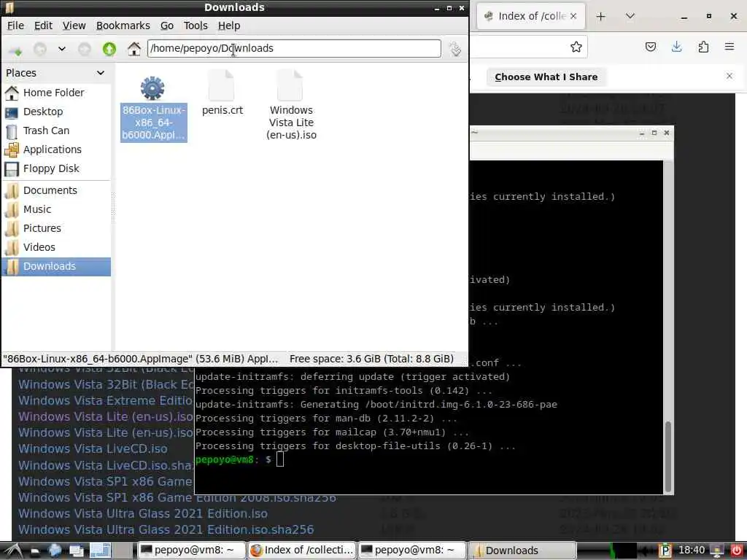Go up to parent folder with green arrow
Screen dimensions: 747x560
click(x=109, y=49)
